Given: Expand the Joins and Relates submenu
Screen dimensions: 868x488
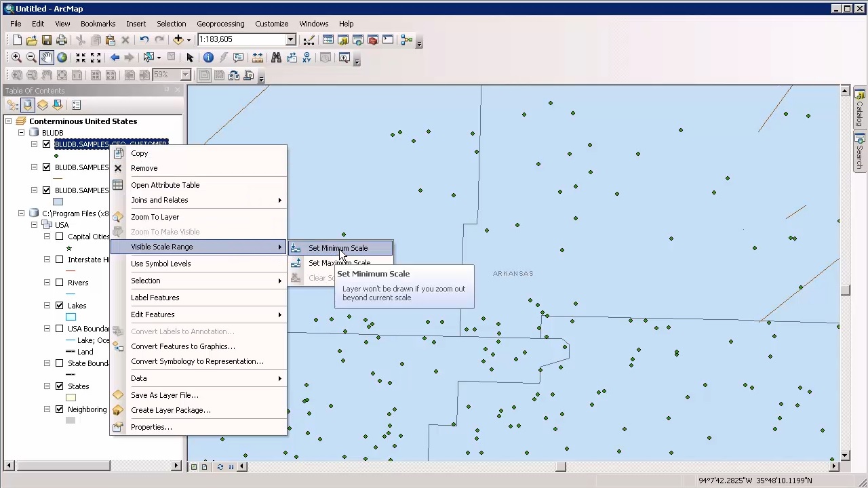Looking at the screenshot, I should tap(199, 200).
